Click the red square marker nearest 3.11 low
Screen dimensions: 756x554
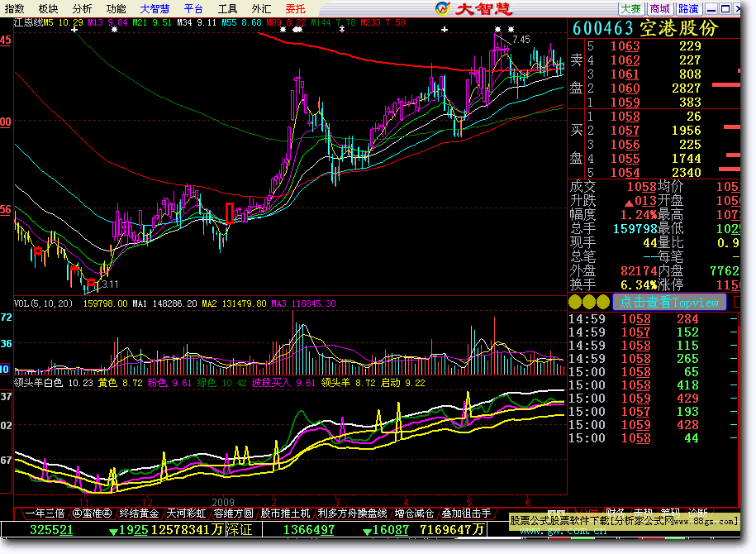click(91, 282)
